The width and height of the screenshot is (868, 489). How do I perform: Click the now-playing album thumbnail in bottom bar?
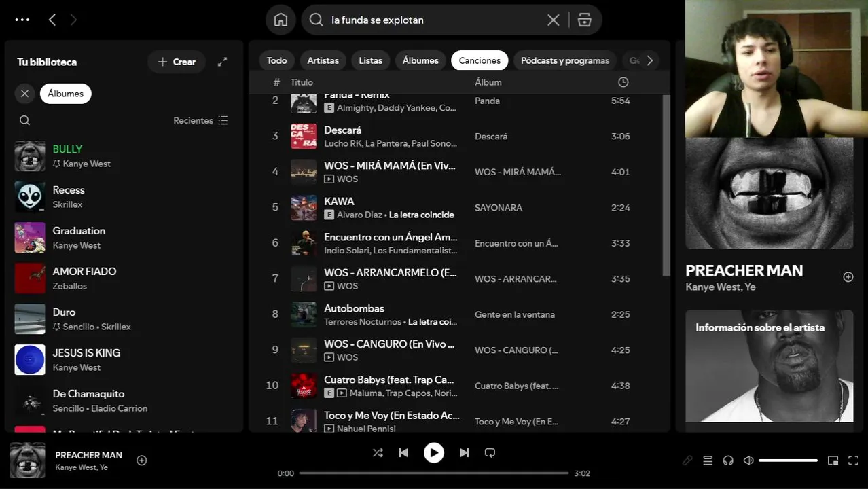coord(27,460)
